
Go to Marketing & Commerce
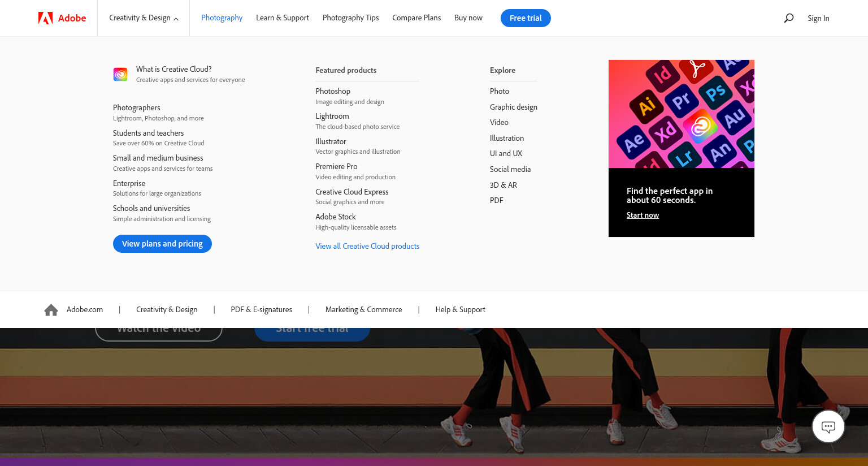(x=364, y=309)
